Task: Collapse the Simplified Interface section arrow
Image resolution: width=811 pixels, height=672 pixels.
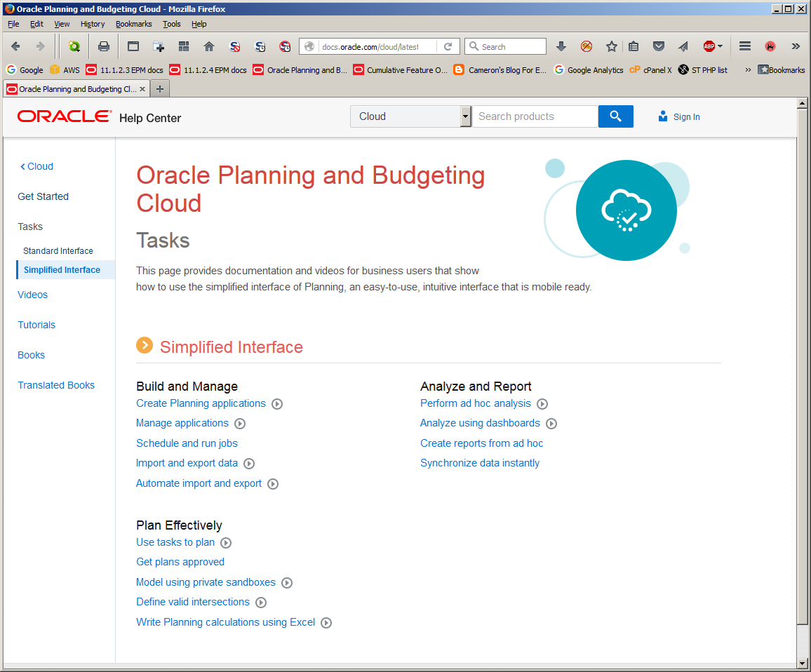Action: 145,345
